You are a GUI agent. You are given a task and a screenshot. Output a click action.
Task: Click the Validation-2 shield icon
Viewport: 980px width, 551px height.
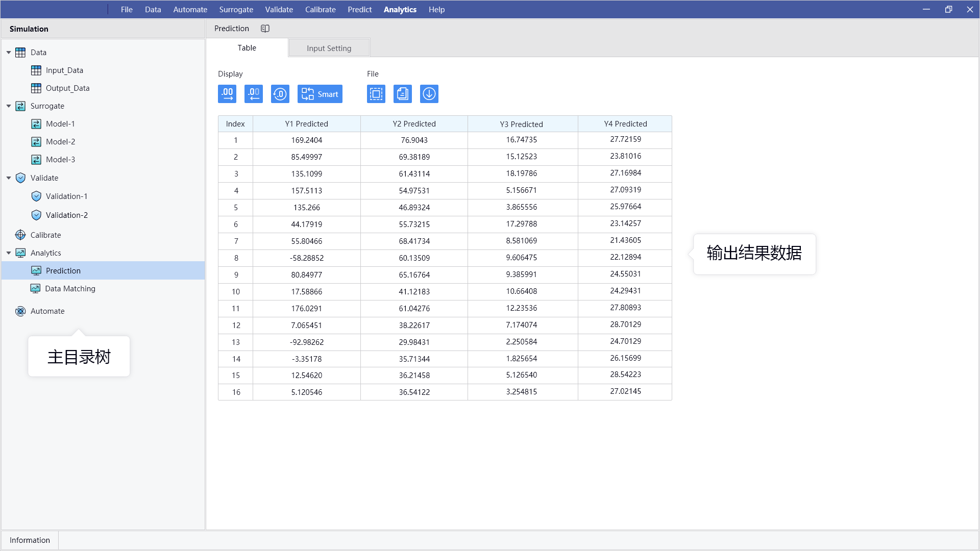point(36,215)
